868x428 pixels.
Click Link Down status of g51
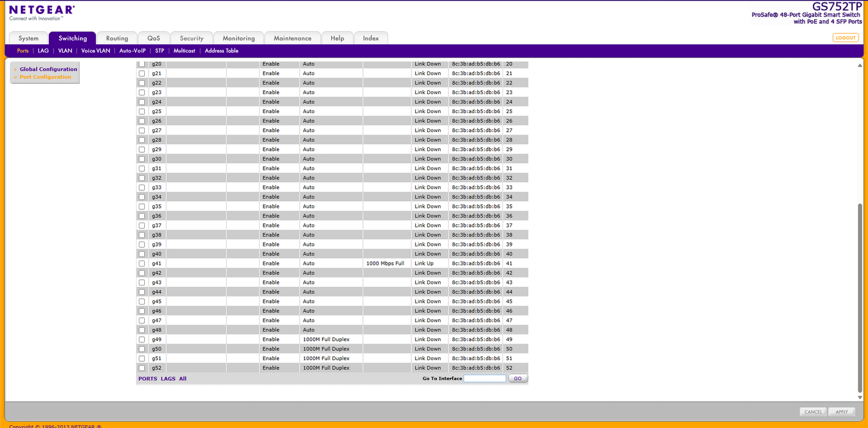[x=428, y=358]
